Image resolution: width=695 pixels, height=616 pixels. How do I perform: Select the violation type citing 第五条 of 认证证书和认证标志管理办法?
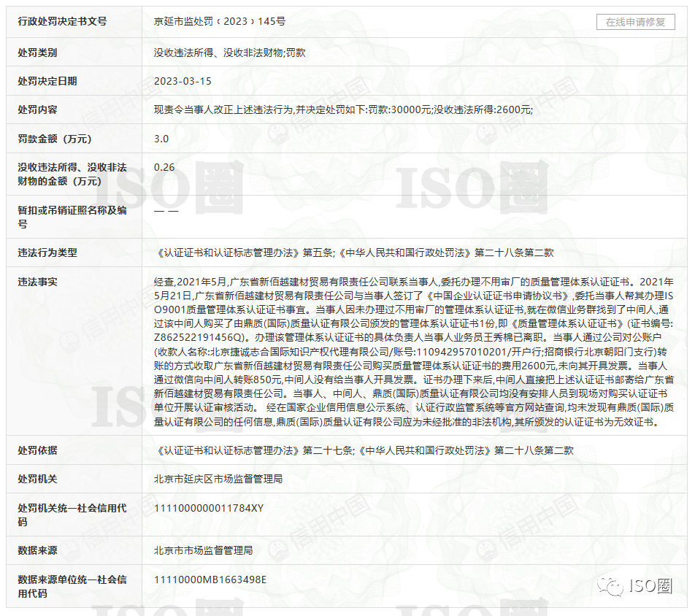354,253
